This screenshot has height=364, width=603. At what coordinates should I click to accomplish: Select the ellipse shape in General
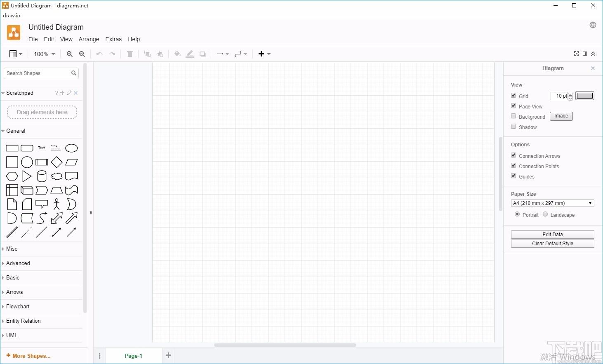click(71, 148)
